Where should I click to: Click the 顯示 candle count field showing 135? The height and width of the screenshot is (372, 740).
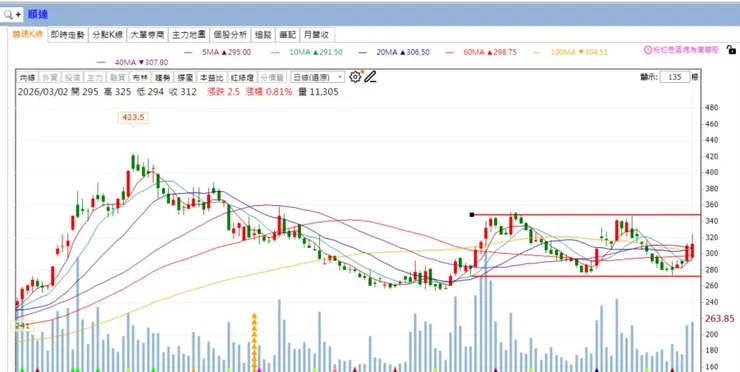tap(675, 77)
